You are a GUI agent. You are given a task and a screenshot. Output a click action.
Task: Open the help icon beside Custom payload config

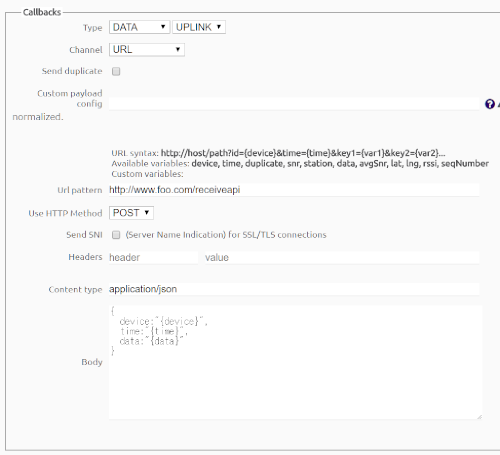490,104
